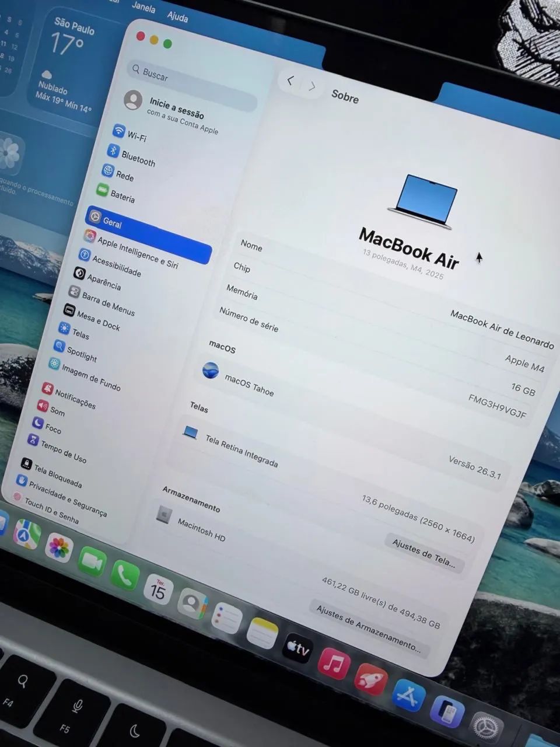Open Notes from the Dock

(x=262, y=634)
